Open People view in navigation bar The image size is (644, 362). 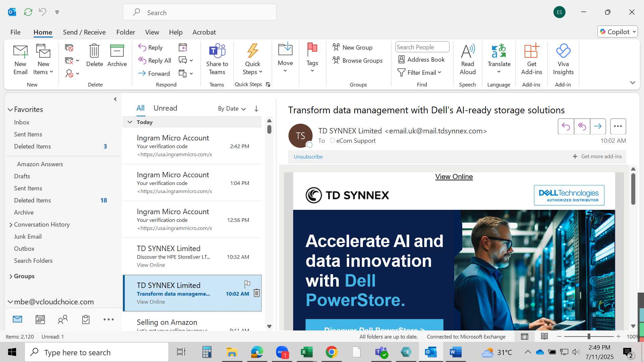pyautogui.click(x=63, y=319)
